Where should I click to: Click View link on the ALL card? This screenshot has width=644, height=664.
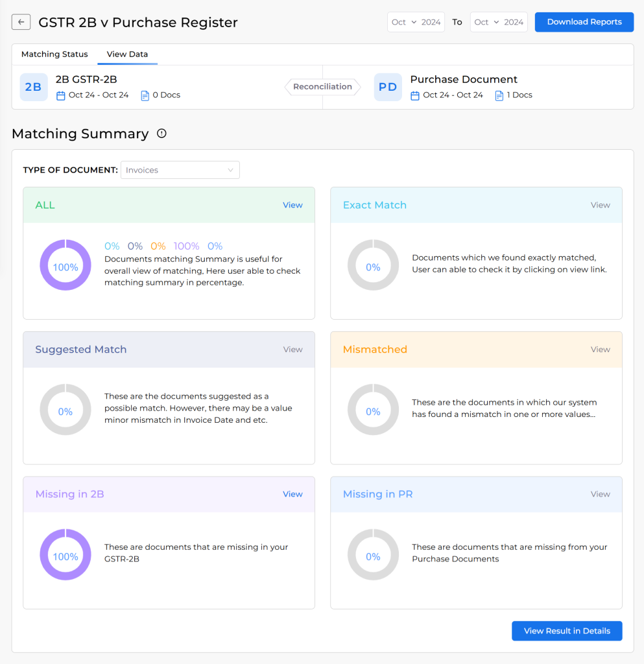tap(292, 205)
